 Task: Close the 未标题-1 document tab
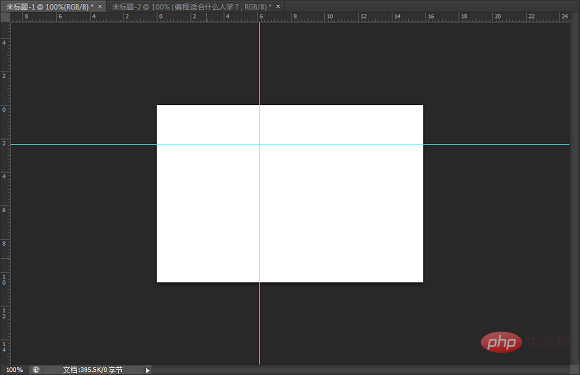click(x=100, y=7)
